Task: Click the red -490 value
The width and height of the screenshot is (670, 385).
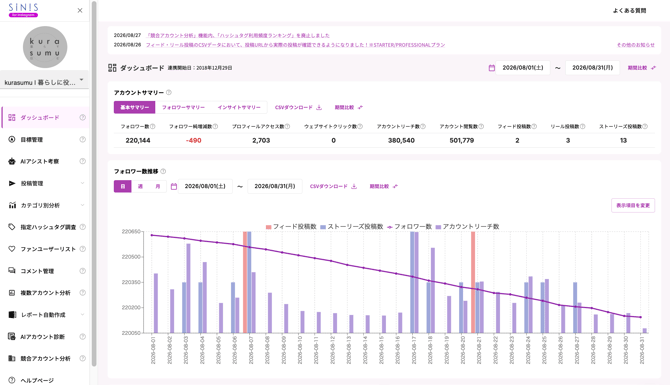Action: [194, 140]
